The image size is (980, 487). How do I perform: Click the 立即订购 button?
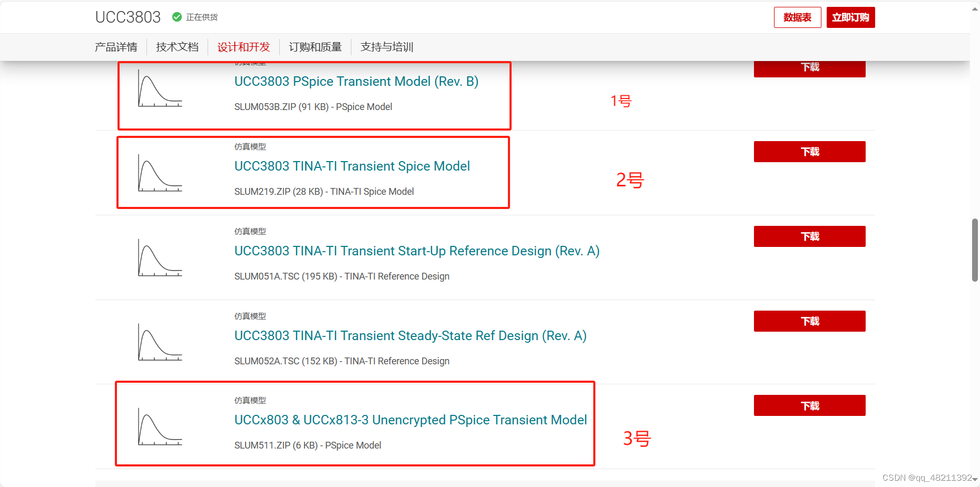tap(850, 17)
